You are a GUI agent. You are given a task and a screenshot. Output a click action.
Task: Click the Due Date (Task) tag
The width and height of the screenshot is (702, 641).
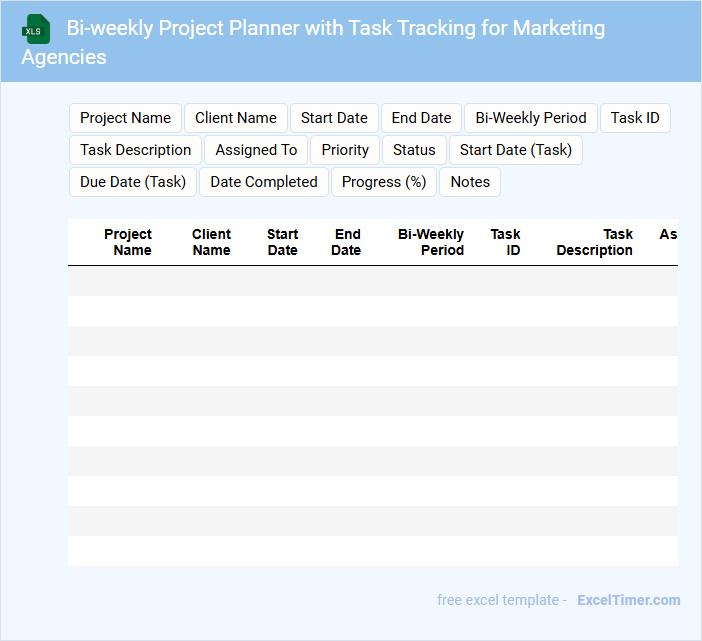[x=133, y=182]
